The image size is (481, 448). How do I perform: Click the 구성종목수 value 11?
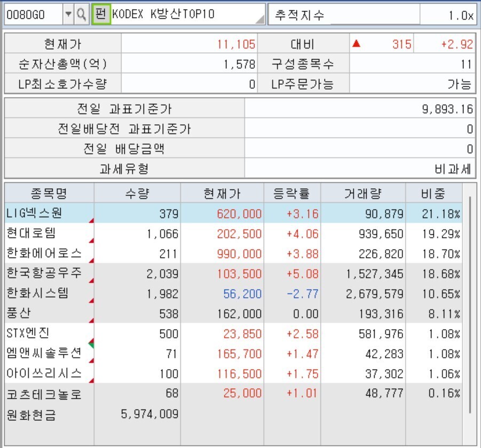point(466,65)
